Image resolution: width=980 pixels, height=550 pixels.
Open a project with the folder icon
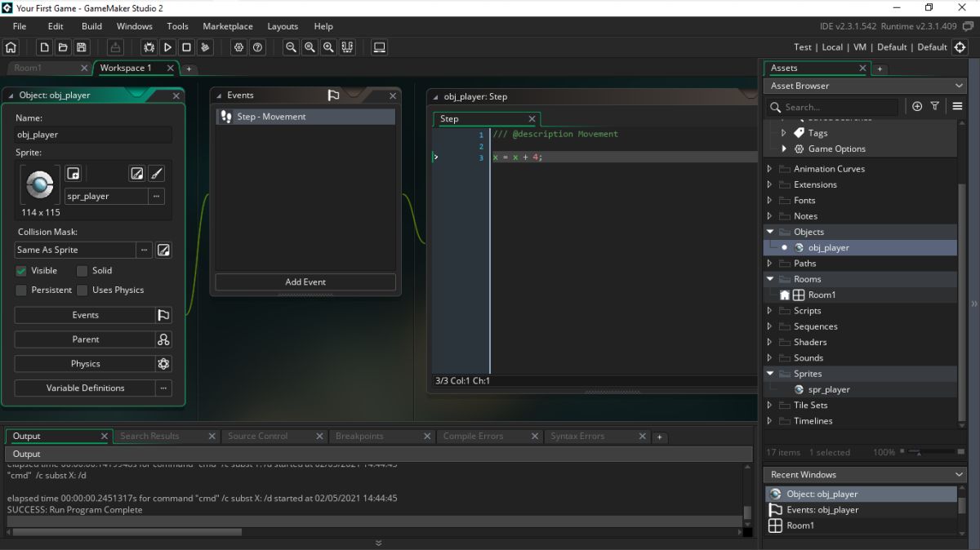[63, 47]
